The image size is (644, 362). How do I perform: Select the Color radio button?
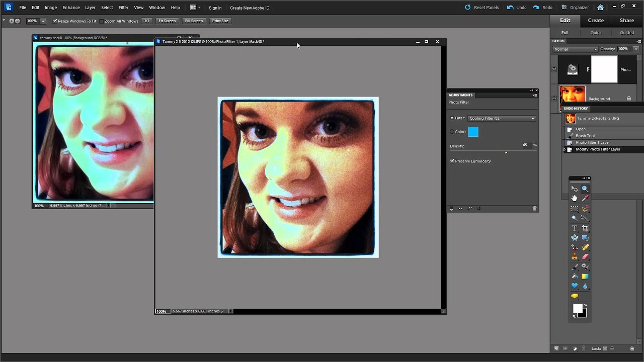click(x=452, y=132)
